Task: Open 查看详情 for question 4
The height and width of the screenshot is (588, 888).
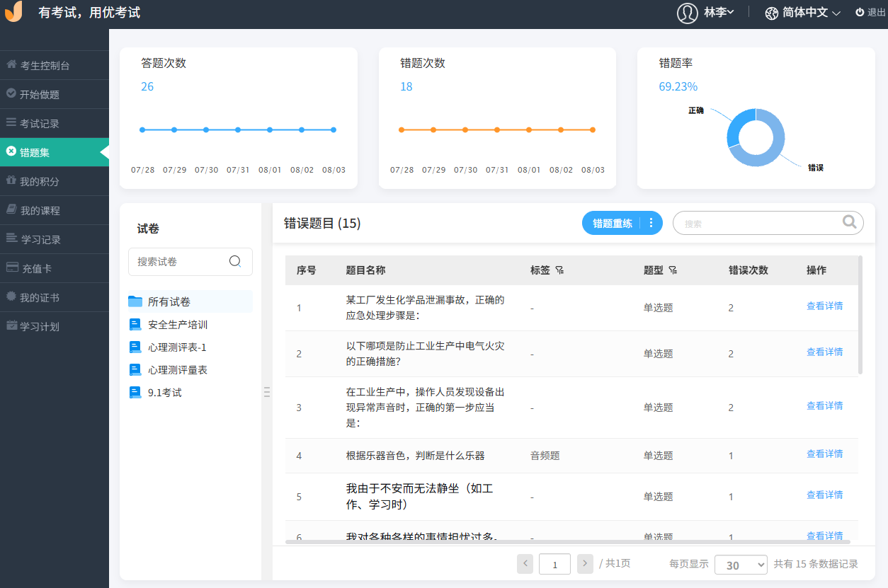Action: click(x=824, y=454)
